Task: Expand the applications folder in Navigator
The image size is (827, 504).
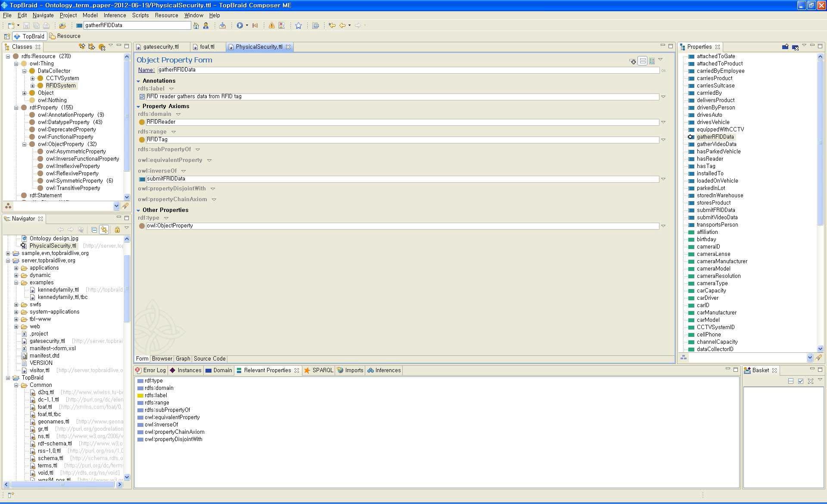Action: point(16,268)
